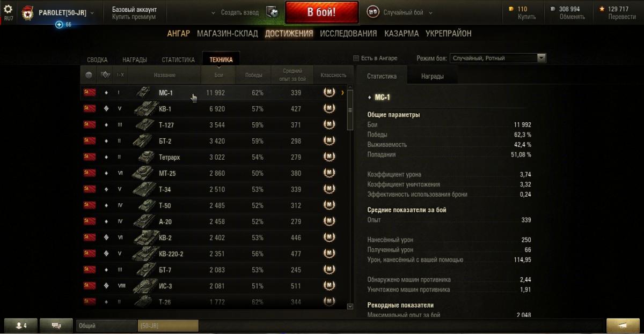Open the chat channels speech bubble icon
The width and height of the screenshot is (644, 334).
point(56,325)
